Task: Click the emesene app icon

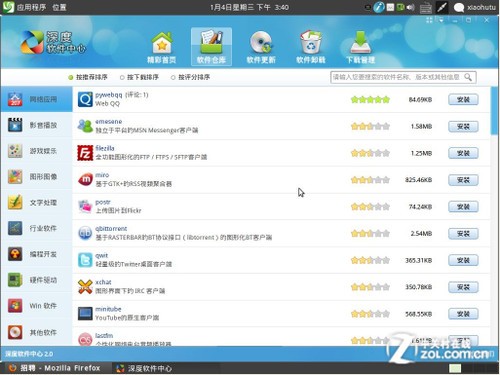Action: pyautogui.click(x=85, y=126)
